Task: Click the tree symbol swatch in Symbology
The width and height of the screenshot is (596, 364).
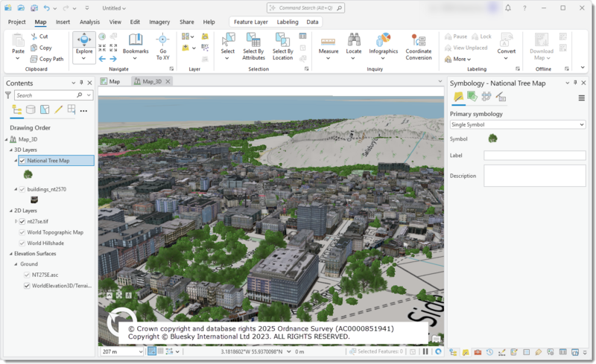Action: [x=492, y=138]
